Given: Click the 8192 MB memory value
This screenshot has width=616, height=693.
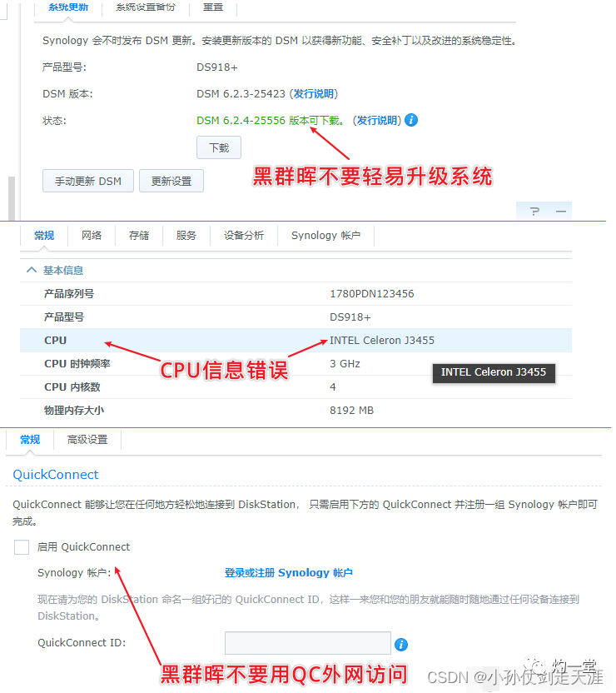Looking at the screenshot, I should point(351,410).
